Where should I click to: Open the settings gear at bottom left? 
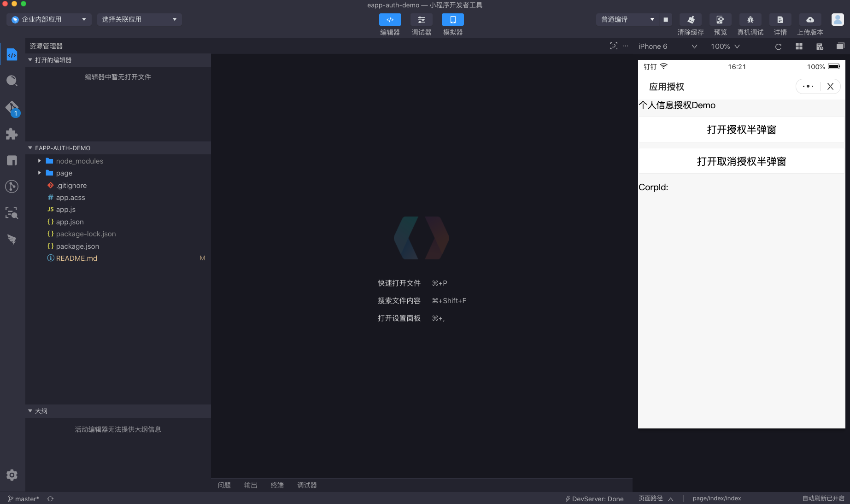(x=12, y=475)
